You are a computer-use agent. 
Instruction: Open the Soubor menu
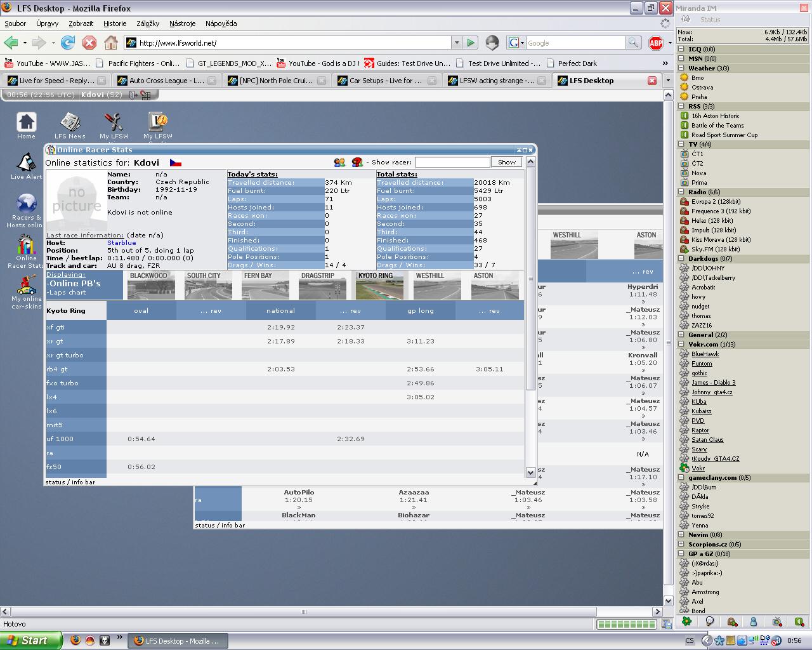(15, 23)
